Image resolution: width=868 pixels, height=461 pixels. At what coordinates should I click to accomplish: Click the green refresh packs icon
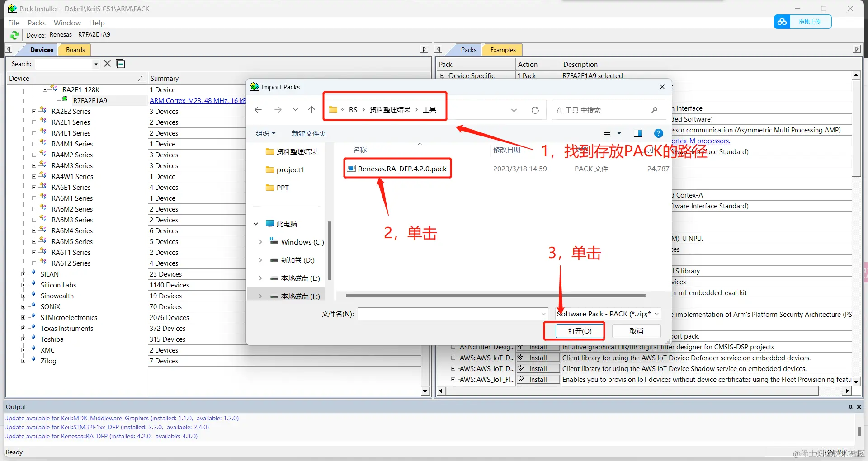(14, 35)
